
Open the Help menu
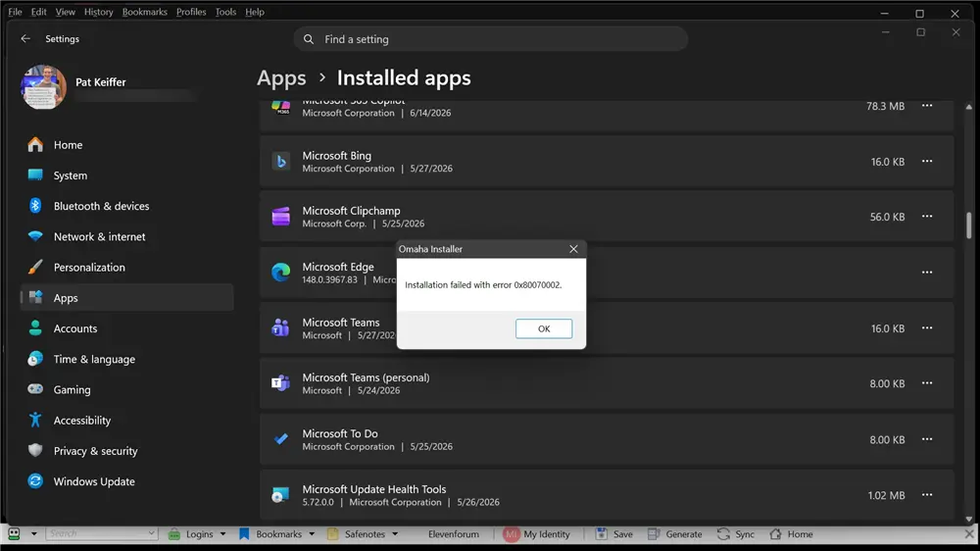[x=255, y=12]
